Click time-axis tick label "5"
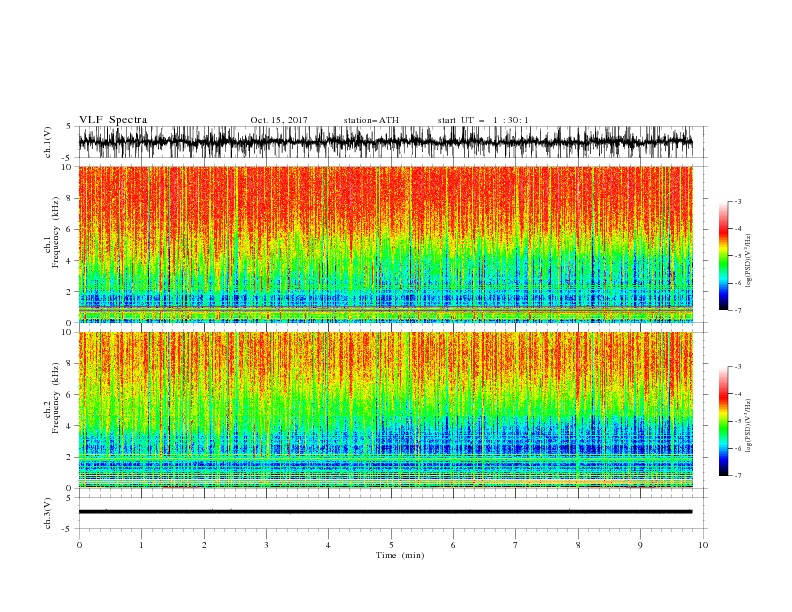 point(391,545)
